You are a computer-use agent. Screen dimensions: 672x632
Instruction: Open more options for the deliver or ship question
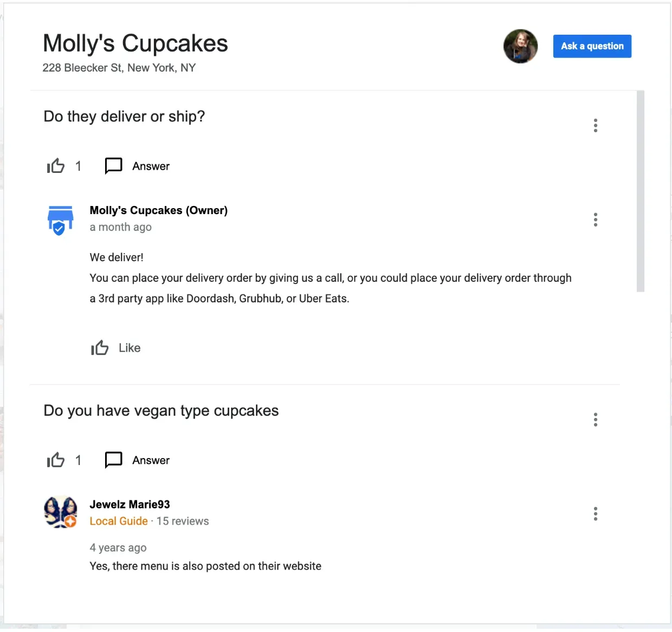[x=596, y=126]
